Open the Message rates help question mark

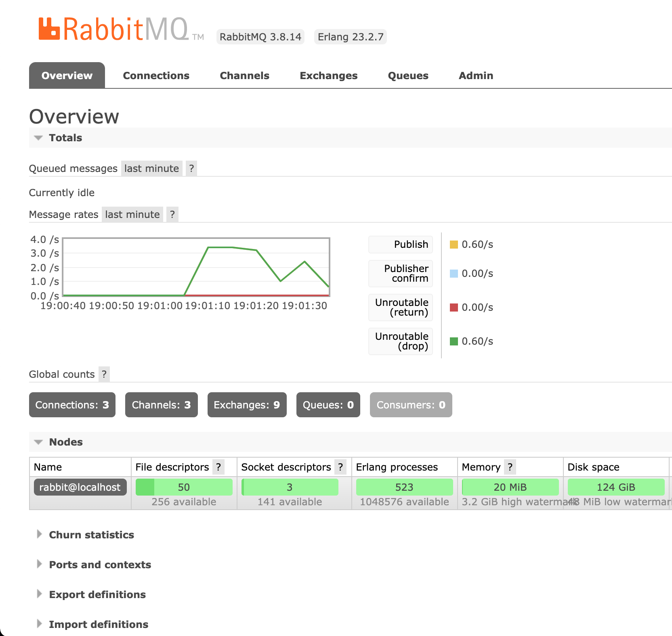pyautogui.click(x=172, y=214)
